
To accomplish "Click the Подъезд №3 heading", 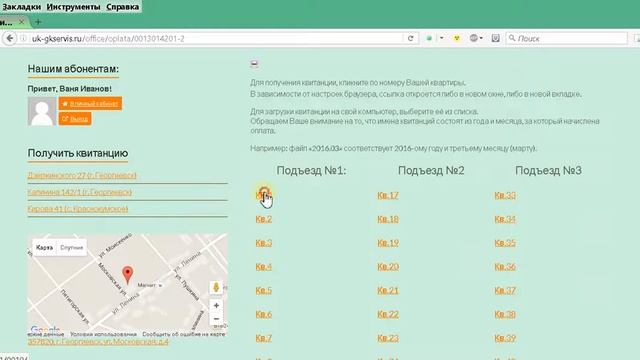I will coord(548,170).
